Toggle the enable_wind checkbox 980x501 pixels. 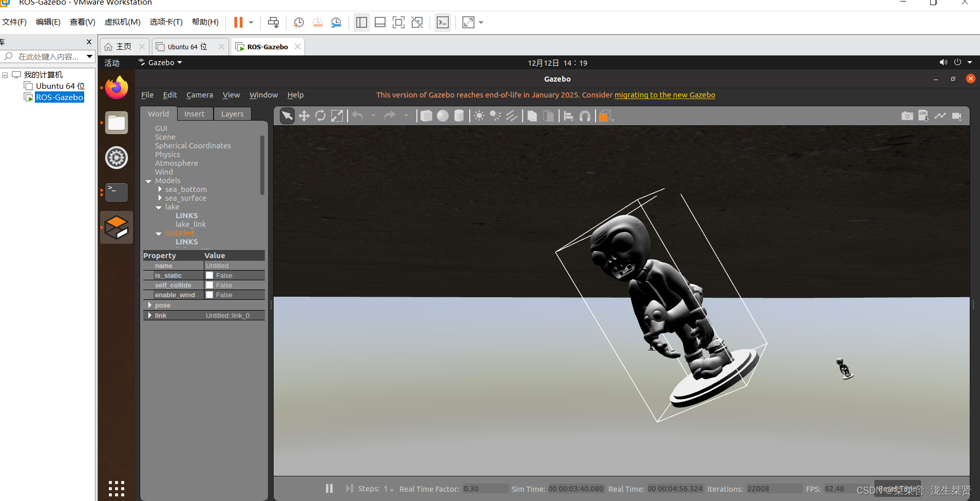pos(209,295)
